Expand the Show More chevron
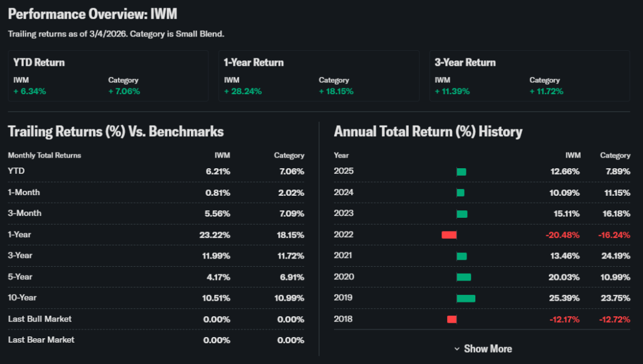Screen dimensions: 643x364 [x=457, y=349]
